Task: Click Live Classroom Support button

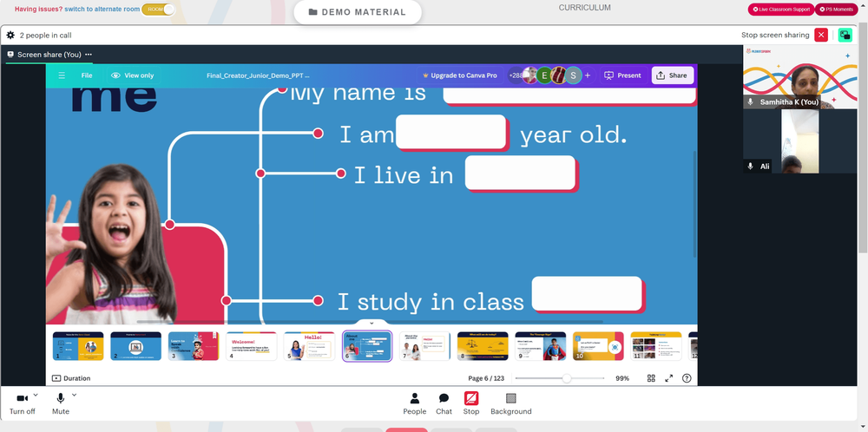Action: coord(781,10)
